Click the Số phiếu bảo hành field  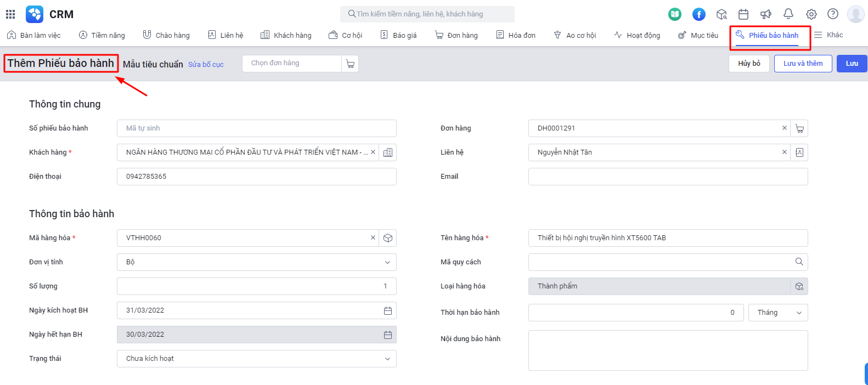tap(257, 128)
